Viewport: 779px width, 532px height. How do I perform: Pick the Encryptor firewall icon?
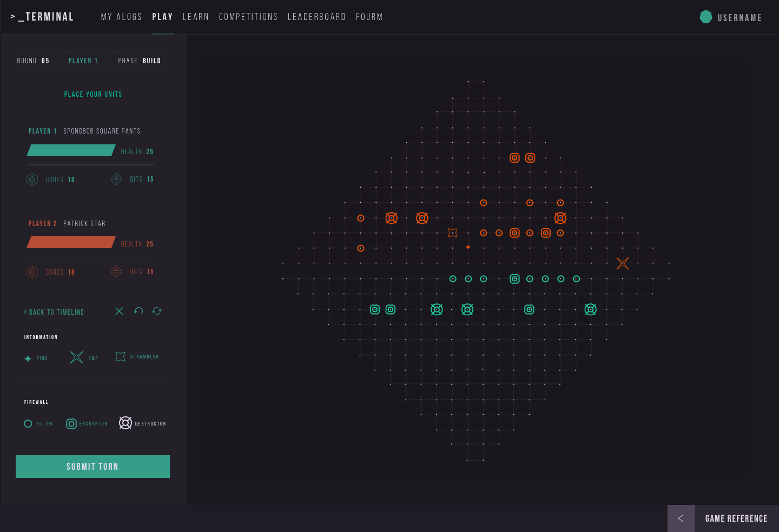71,424
